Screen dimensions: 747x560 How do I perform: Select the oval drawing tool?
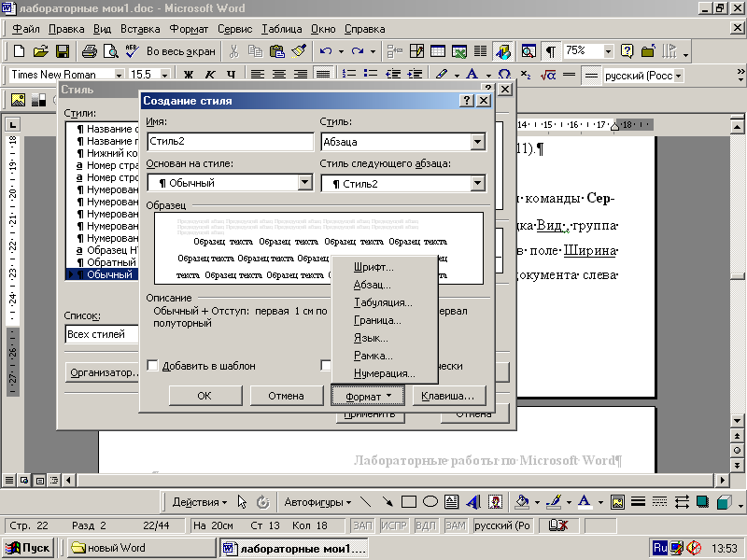click(x=430, y=502)
